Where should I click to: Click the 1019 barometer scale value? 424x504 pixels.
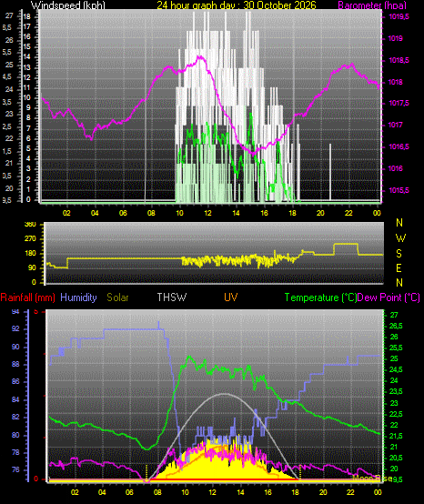[395, 38]
